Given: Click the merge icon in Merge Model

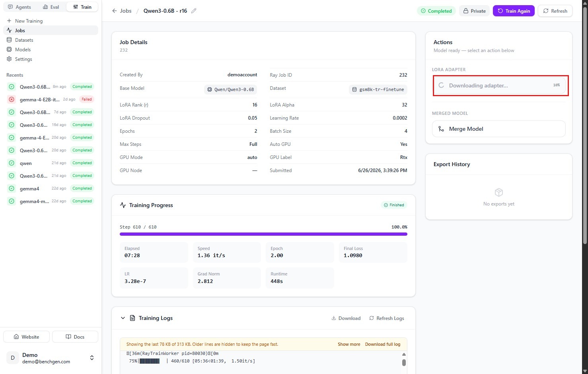Looking at the screenshot, I should (441, 129).
